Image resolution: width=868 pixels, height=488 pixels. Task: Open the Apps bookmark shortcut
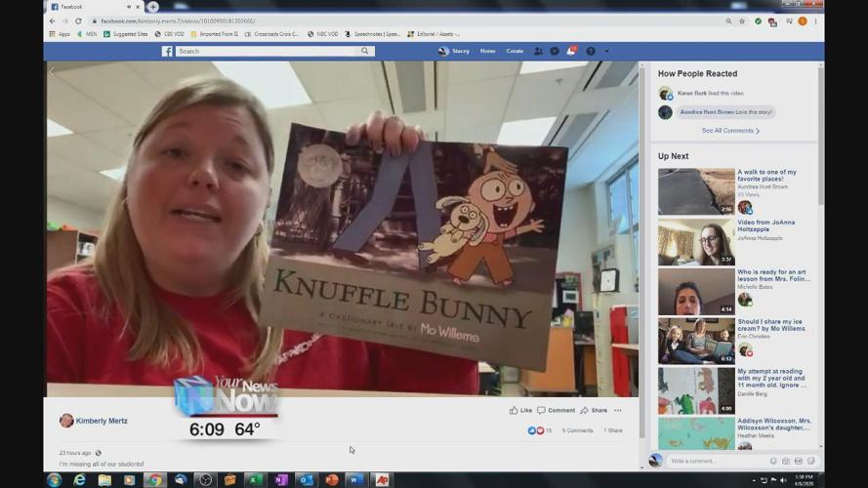click(x=60, y=34)
